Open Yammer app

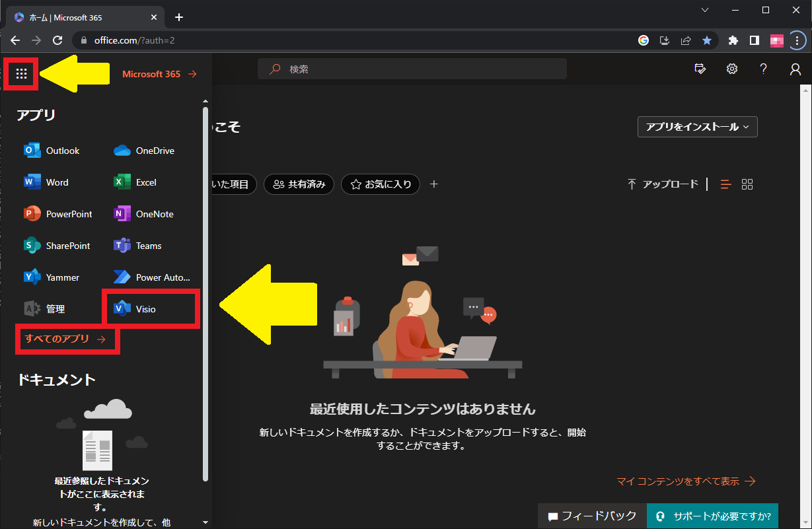point(52,277)
